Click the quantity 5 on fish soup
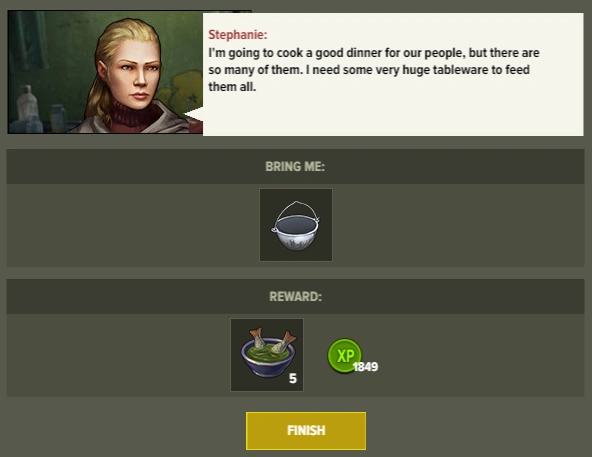 [293, 378]
